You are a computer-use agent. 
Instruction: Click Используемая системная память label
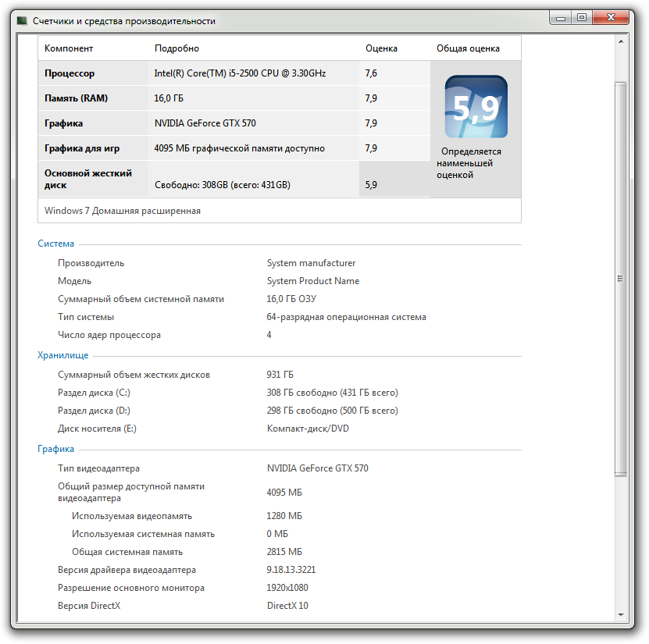(x=143, y=534)
